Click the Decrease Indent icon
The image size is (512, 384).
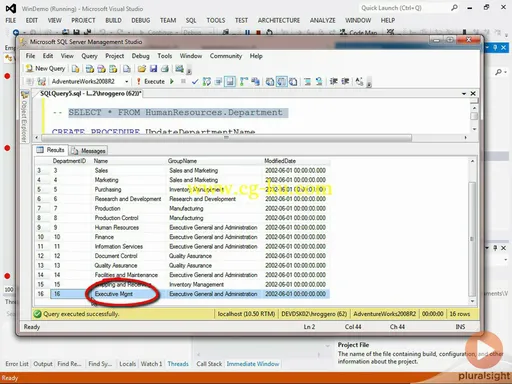point(334,81)
